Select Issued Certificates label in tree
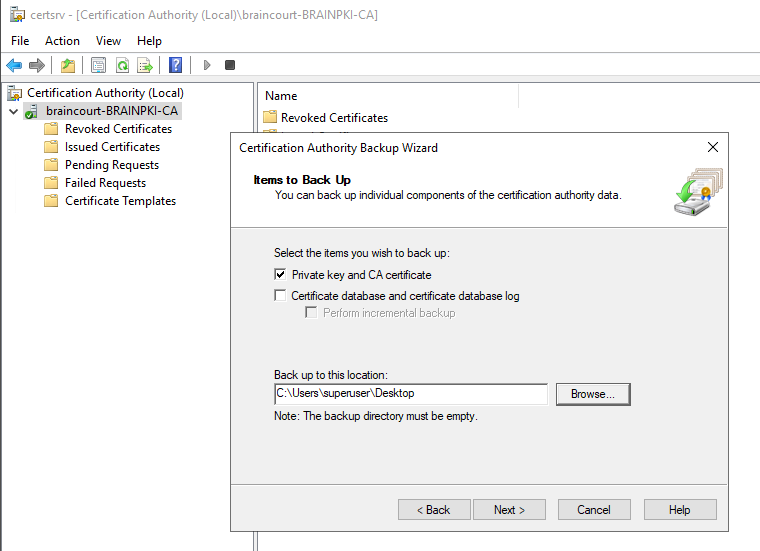Viewport: 760px width, 551px height. tap(112, 147)
